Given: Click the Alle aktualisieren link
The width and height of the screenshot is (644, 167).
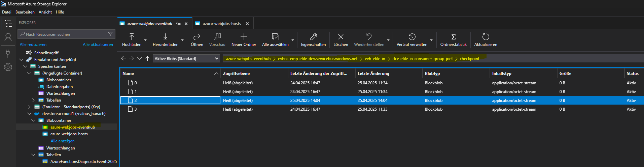Looking at the screenshot, I should [98, 45].
